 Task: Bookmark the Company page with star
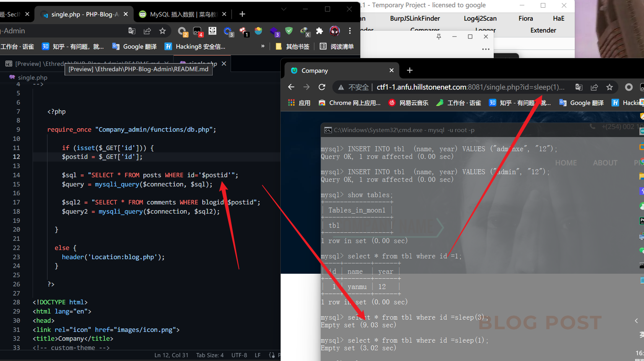click(x=610, y=87)
